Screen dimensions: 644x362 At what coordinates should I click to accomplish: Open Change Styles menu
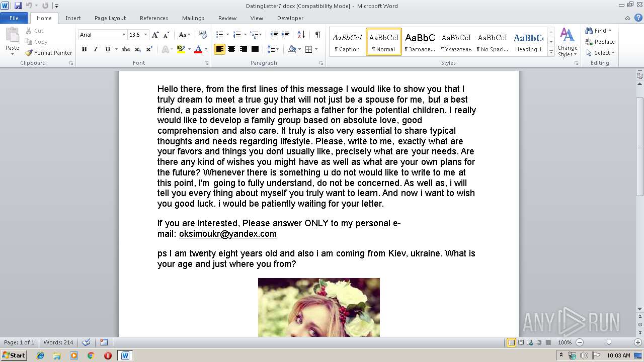(567, 42)
